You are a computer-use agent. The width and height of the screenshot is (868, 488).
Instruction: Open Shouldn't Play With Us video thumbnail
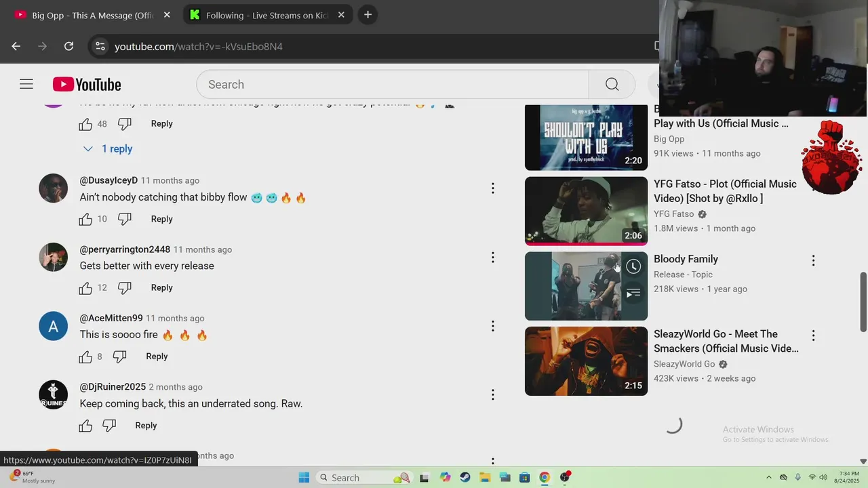click(586, 137)
